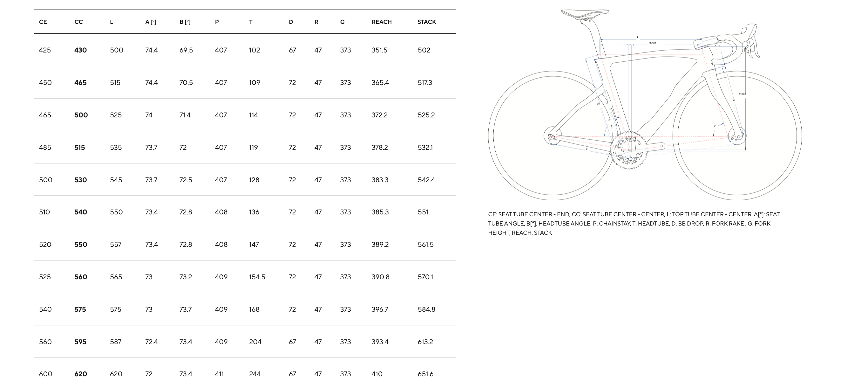Image resolution: width=868 pixels, height=390 pixels.
Task: Click the saddle in the bike diagram
Action: [x=585, y=13]
